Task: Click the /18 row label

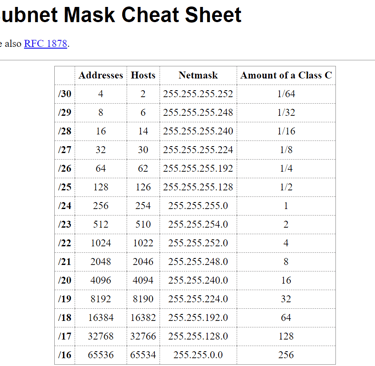Action: pyautogui.click(x=65, y=318)
